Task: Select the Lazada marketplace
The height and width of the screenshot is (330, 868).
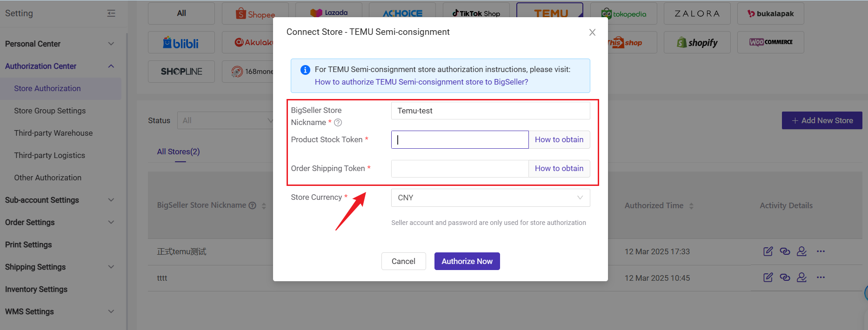Action: [329, 13]
